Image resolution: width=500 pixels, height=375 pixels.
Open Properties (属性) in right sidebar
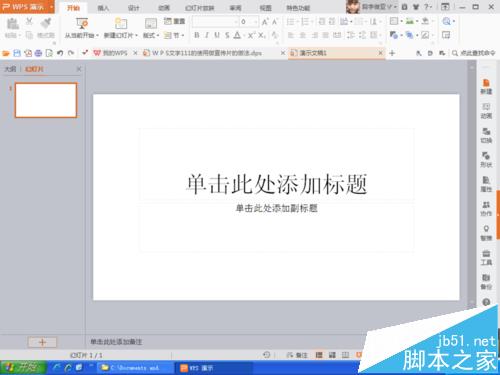[x=486, y=184]
